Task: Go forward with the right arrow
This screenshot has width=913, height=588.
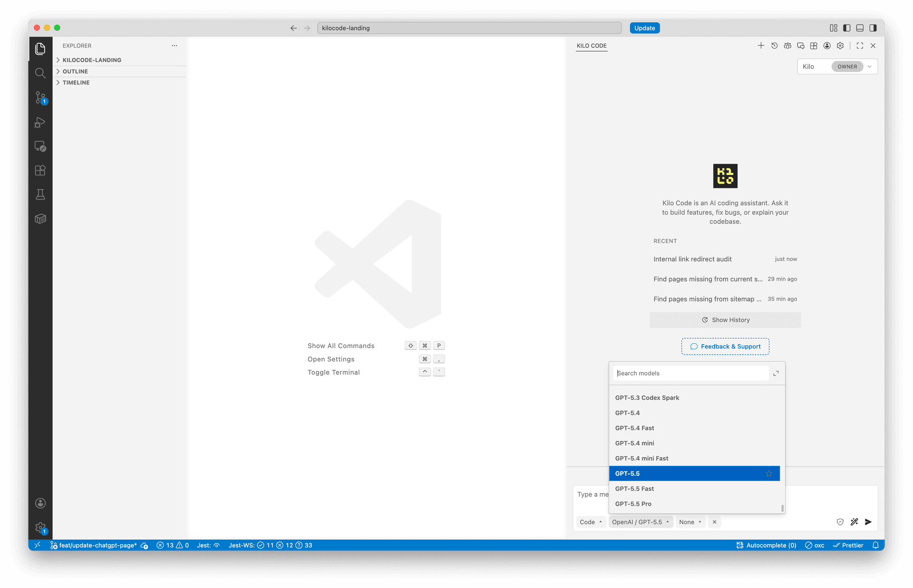Action: click(x=307, y=28)
